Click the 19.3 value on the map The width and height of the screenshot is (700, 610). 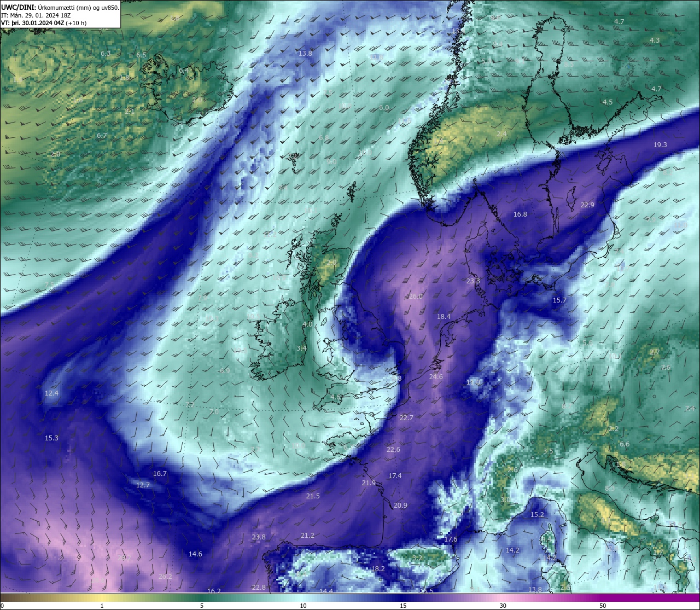tap(660, 145)
